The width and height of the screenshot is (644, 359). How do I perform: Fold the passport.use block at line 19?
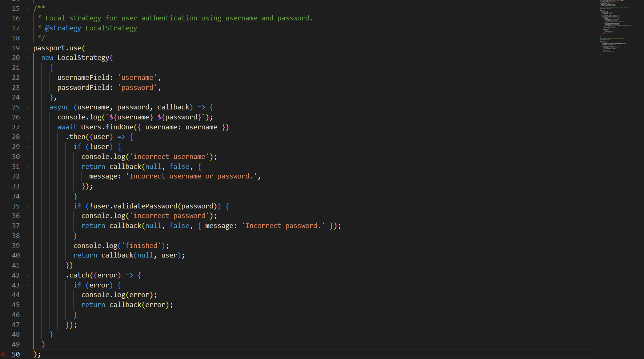(27, 48)
